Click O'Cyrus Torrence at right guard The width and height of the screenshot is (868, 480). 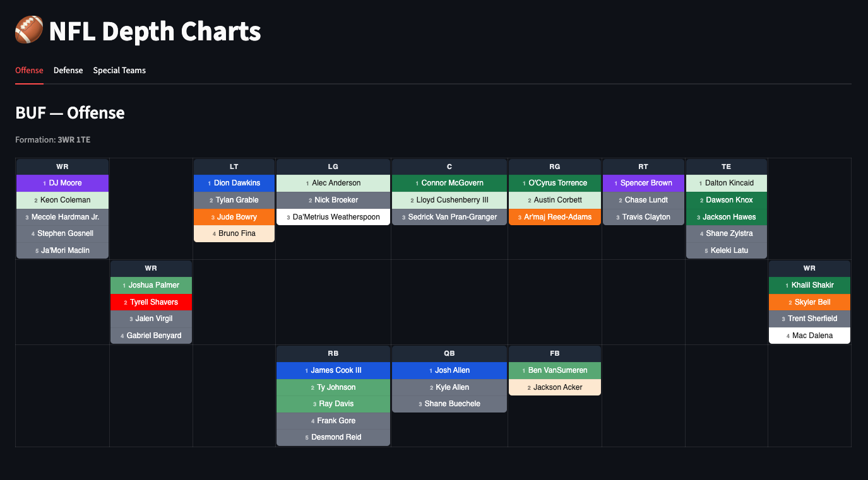coord(555,184)
